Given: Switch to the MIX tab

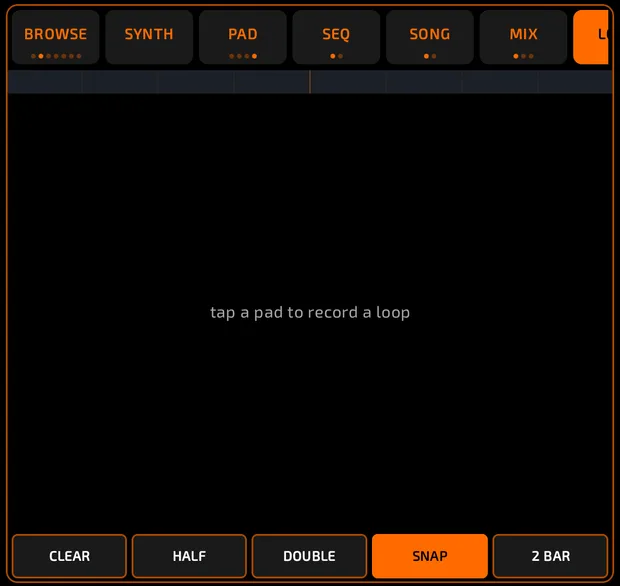Looking at the screenshot, I should click(x=524, y=37).
